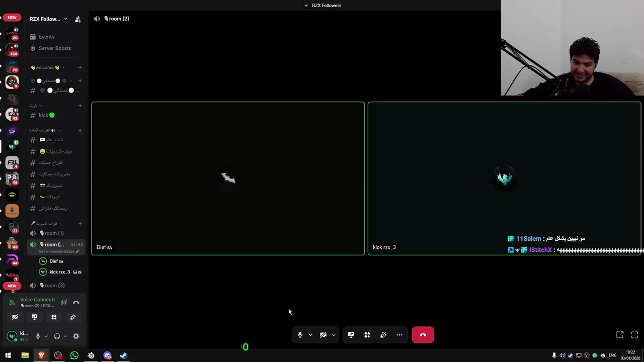
Task: Click the top NEW unread indicator
Action: pyautogui.click(x=12, y=18)
